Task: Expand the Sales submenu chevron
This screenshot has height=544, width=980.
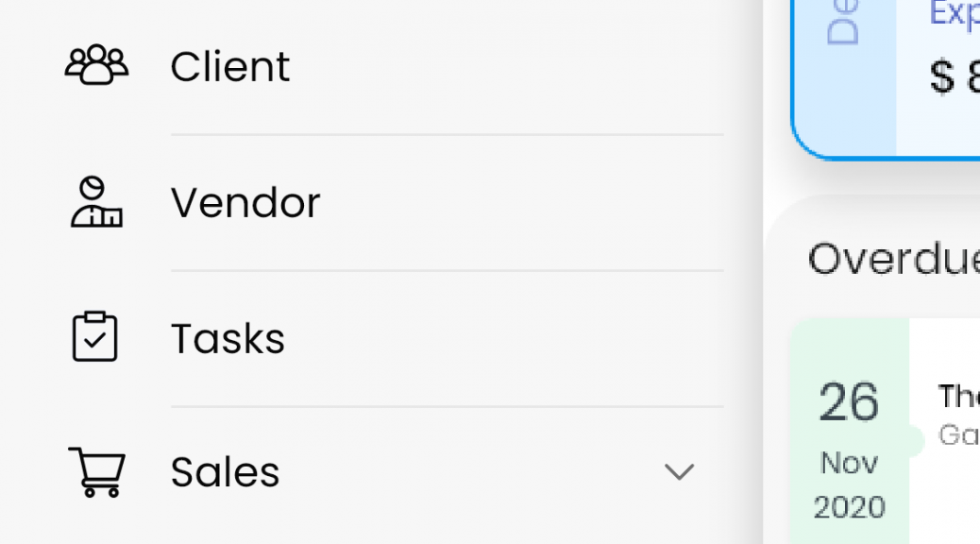Action: 680,471
